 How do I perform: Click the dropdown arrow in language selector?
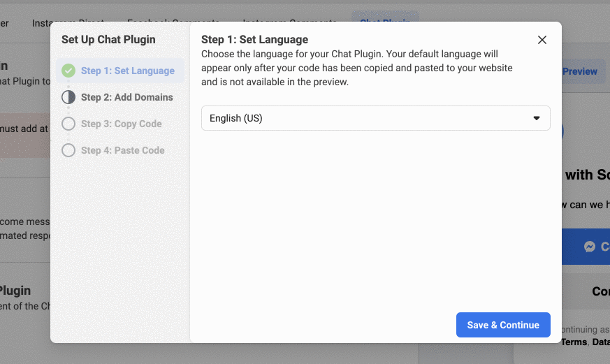537,118
